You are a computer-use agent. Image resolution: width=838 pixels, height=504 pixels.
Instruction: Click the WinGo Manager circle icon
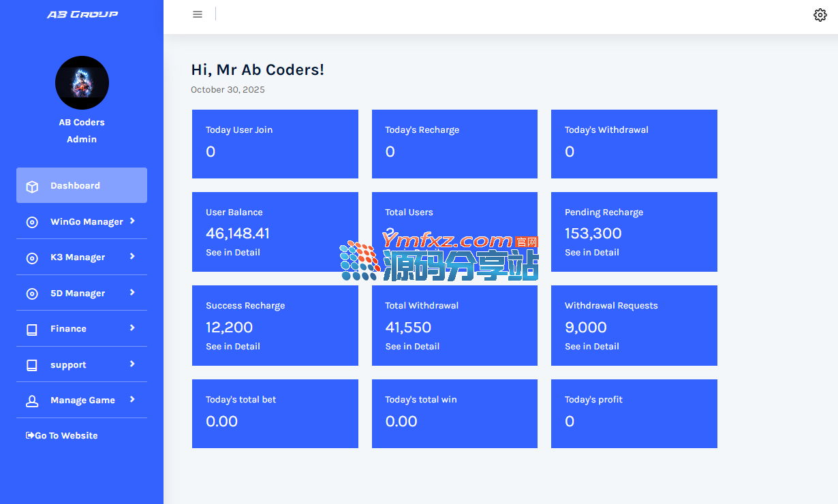point(32,222)
